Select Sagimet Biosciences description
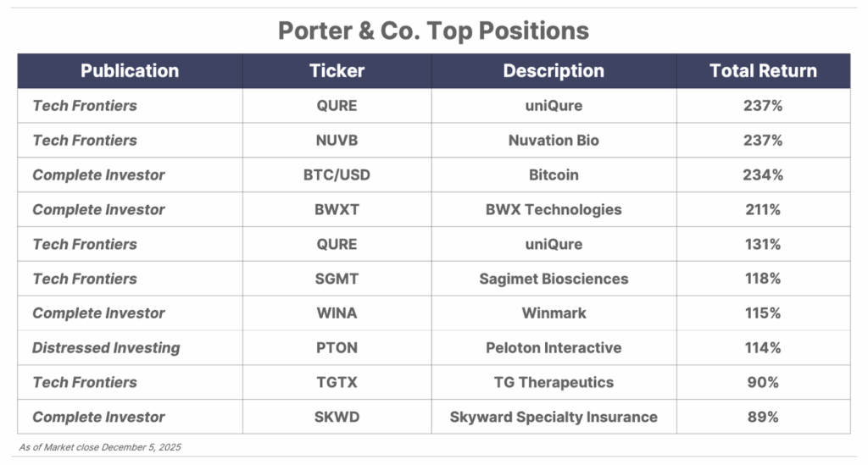Screen dimensions: 868x465 coord(554,279)
